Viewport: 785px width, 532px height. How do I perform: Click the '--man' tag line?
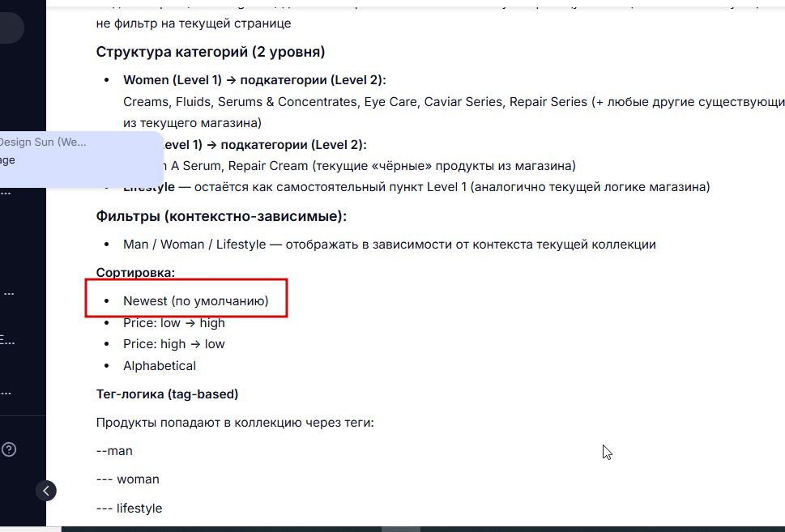[114, 451]
